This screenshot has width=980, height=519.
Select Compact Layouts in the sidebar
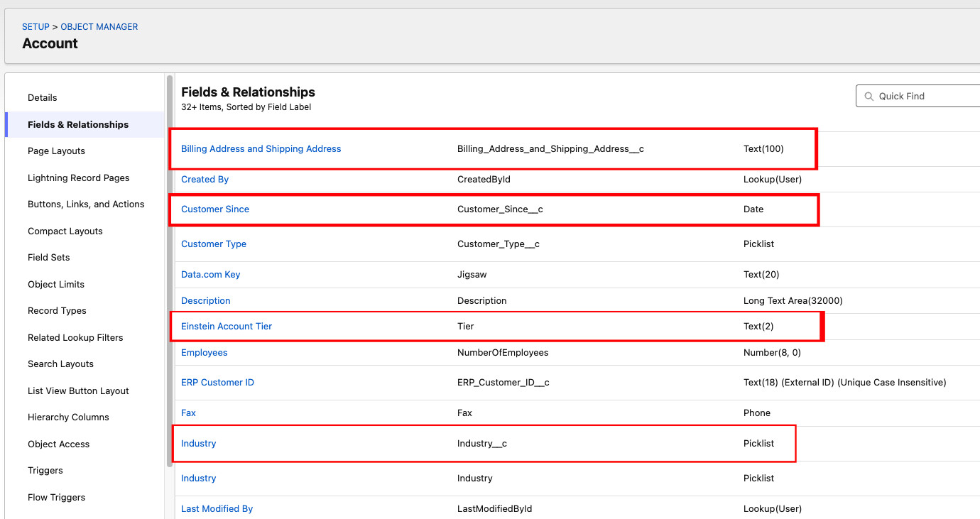tap(65, 231)
